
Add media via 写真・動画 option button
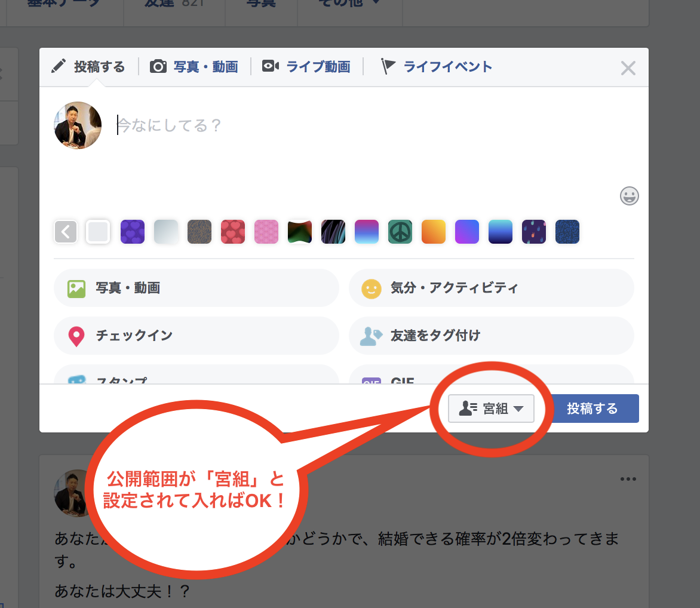click(x=197, y=288)
